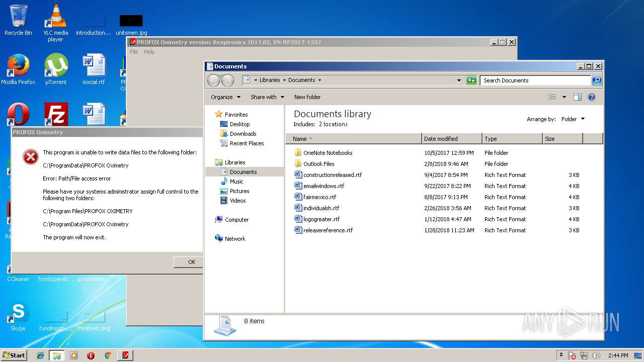This screenshot has height=362, width=644.
Task: Open the Recycle Bin desktop icon
Action: [x=18, y=20]
